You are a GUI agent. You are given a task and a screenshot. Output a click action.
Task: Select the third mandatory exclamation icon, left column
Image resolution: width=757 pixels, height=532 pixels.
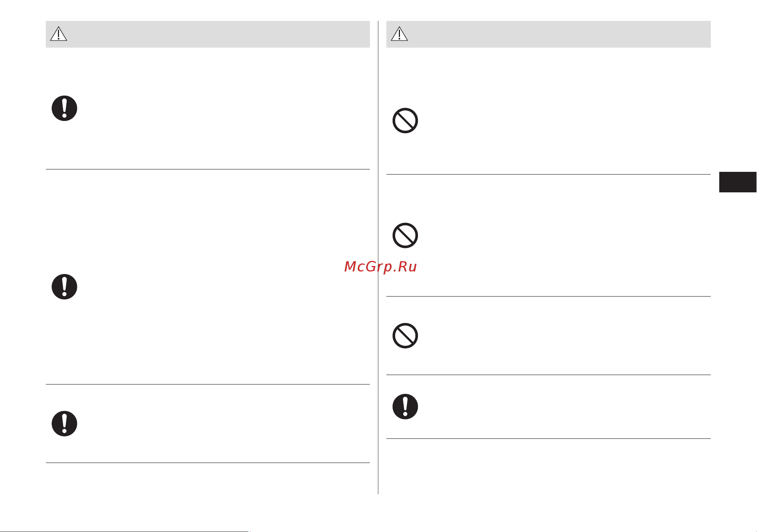tap(65, 424)
